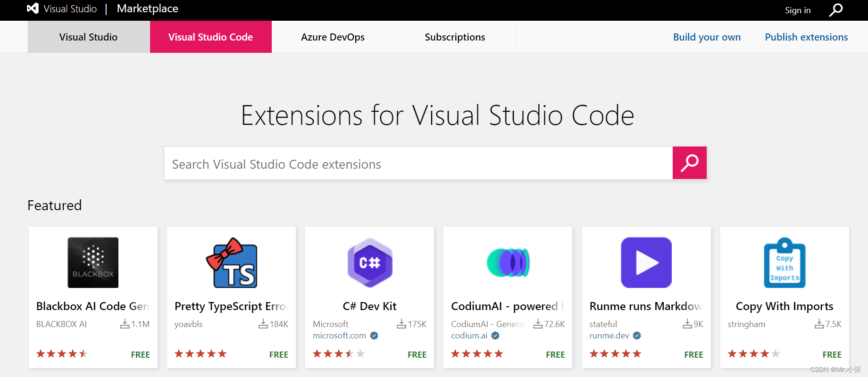The height and width of the screenshot is (377, 868).
Task: Select the Visual Studio Code tab
Action: 211,37
